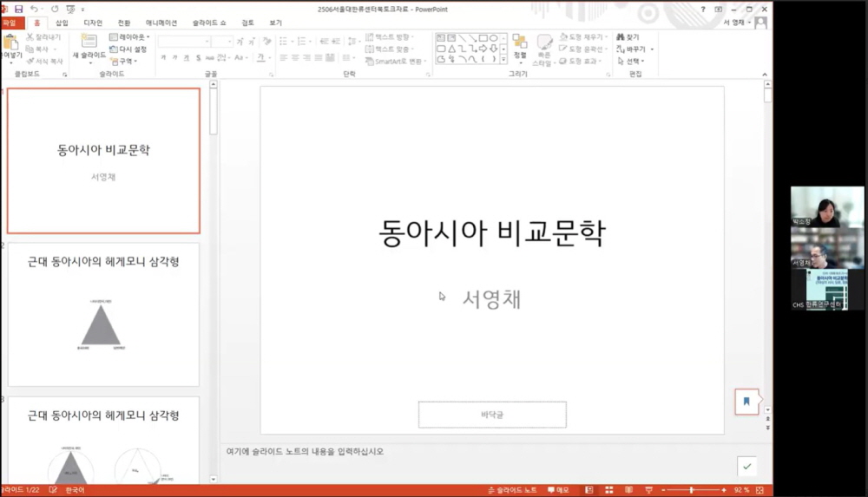
Task: Open the Design (디자인) tab
Action: [93, 23]
